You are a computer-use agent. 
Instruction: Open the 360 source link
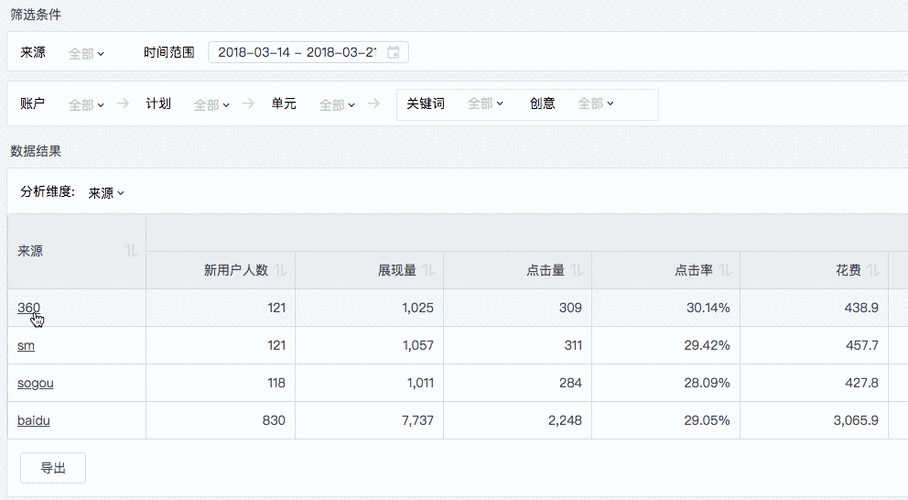[x=28, y=308]
